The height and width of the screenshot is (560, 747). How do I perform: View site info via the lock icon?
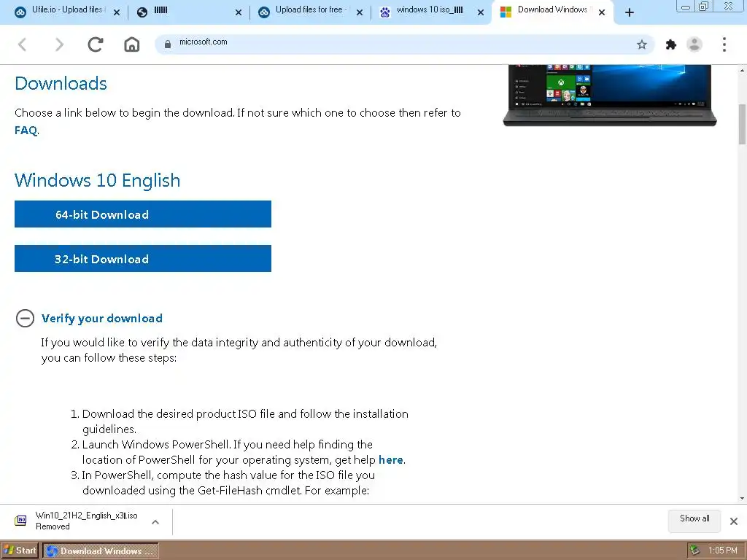167,44
